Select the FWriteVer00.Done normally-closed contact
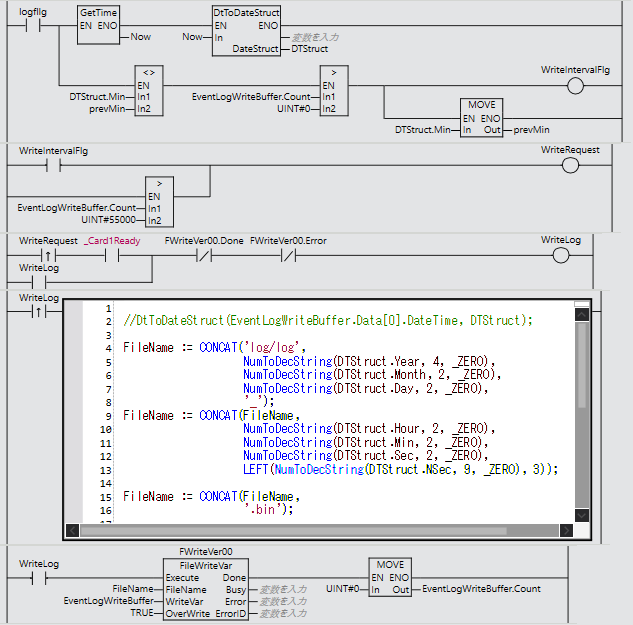This screenshot has width=633, height=625. pyautogui.click(x=204, y=255)
